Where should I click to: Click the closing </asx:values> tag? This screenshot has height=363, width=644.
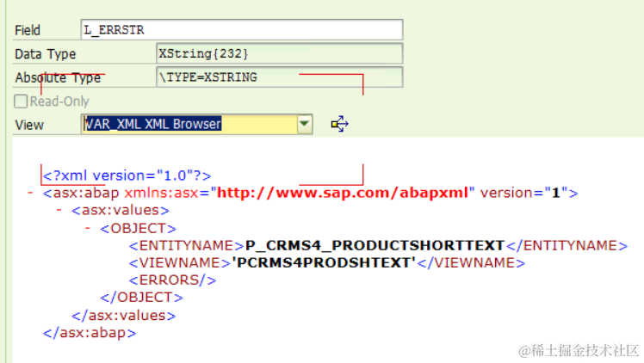(x=124, y=315)
